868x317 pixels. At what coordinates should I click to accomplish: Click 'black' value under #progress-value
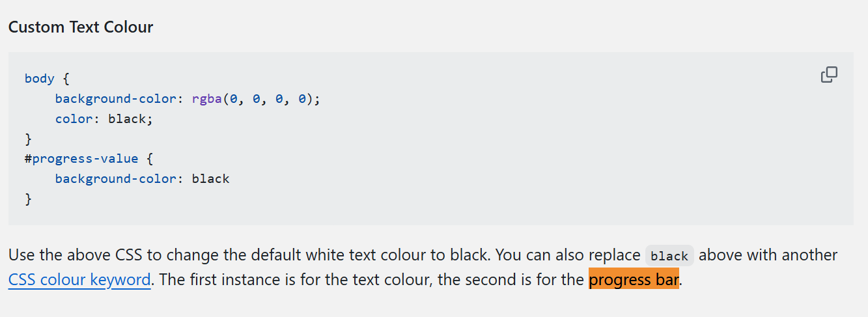[210, 179]
